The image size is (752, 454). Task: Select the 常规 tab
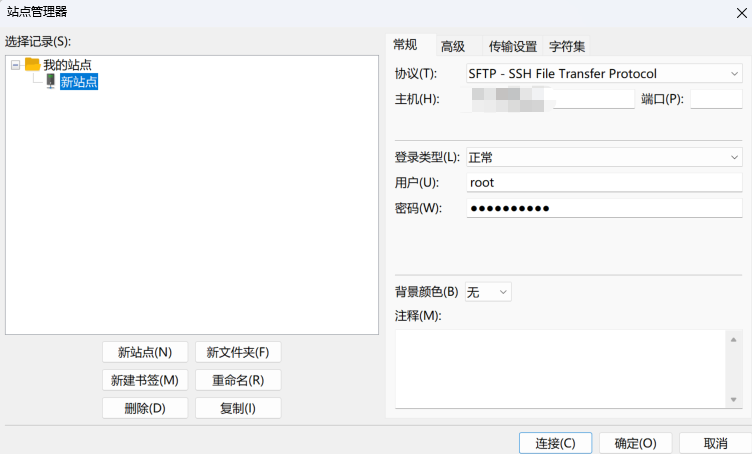click(405, 45)
